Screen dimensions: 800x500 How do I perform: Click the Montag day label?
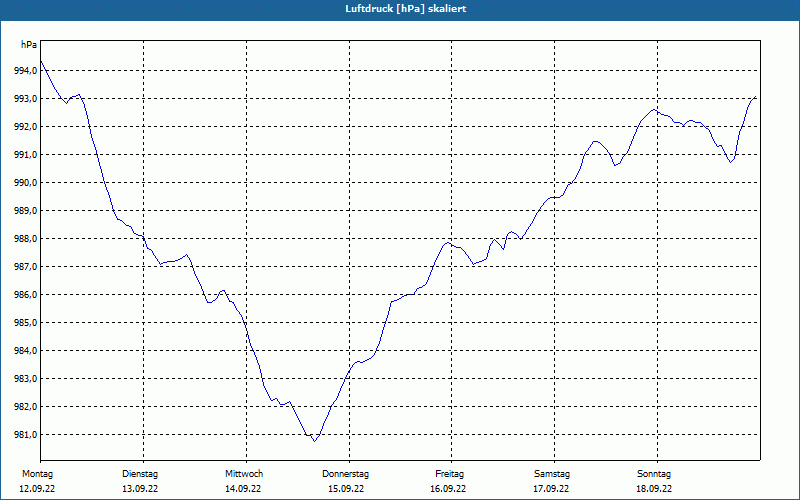[x=37, y=474]
